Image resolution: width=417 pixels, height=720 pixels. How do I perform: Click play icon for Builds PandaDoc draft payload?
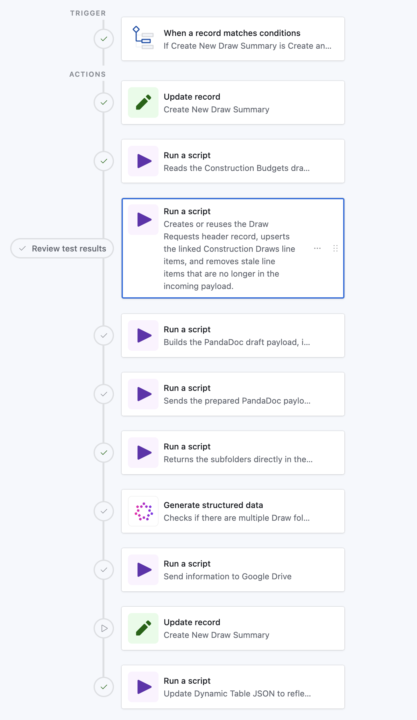click(143, 335)
